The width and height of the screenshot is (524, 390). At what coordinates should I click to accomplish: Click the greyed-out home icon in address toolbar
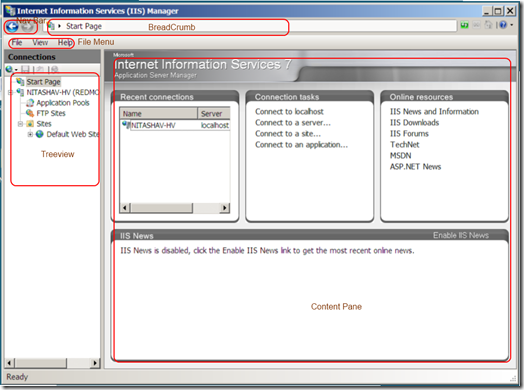click(488, 25)
